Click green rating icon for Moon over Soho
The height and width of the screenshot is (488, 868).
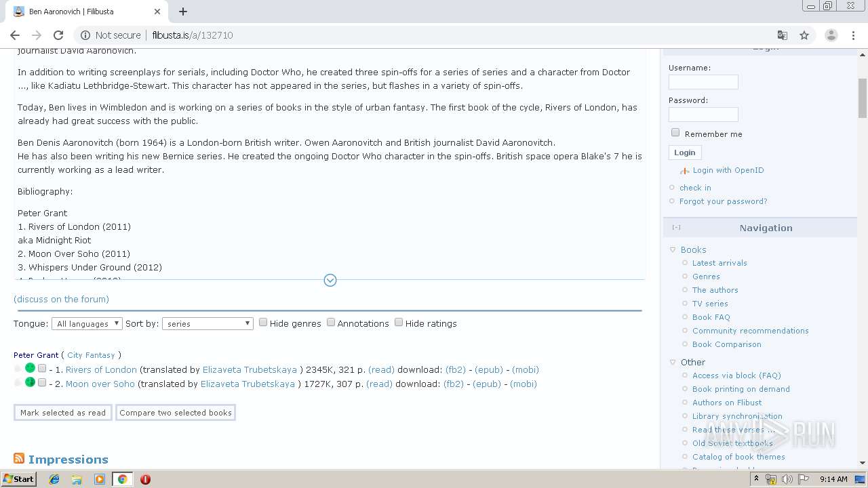pos(30,382)
